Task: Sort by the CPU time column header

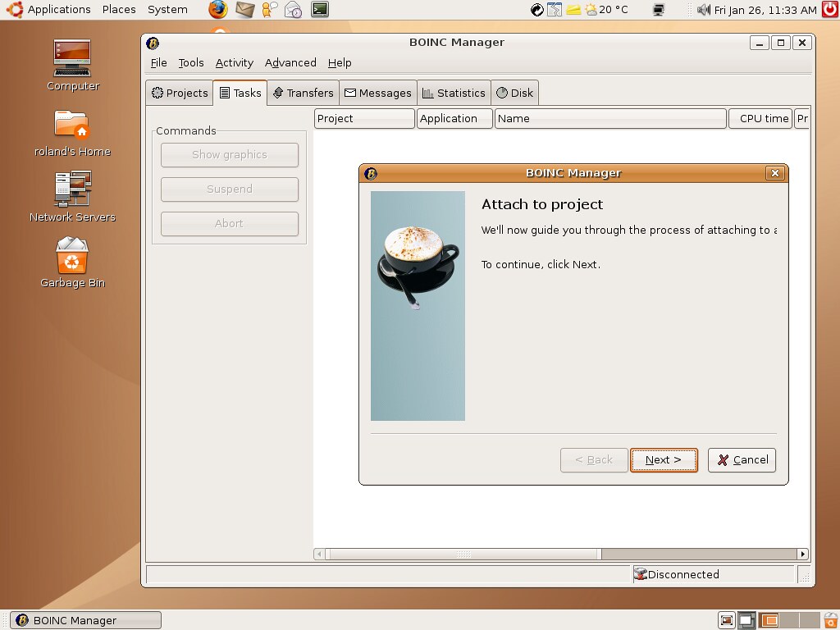Action: 760,118
